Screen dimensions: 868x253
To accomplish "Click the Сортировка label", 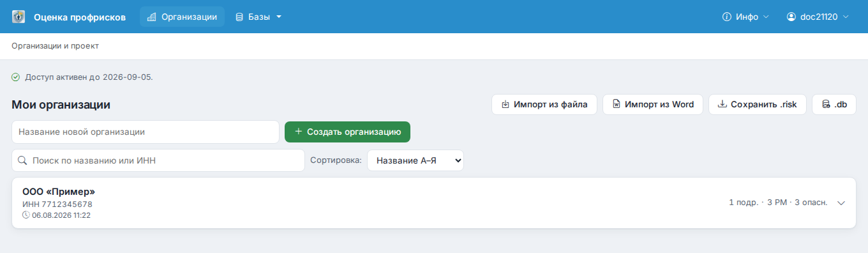I will tap(336, 160).
